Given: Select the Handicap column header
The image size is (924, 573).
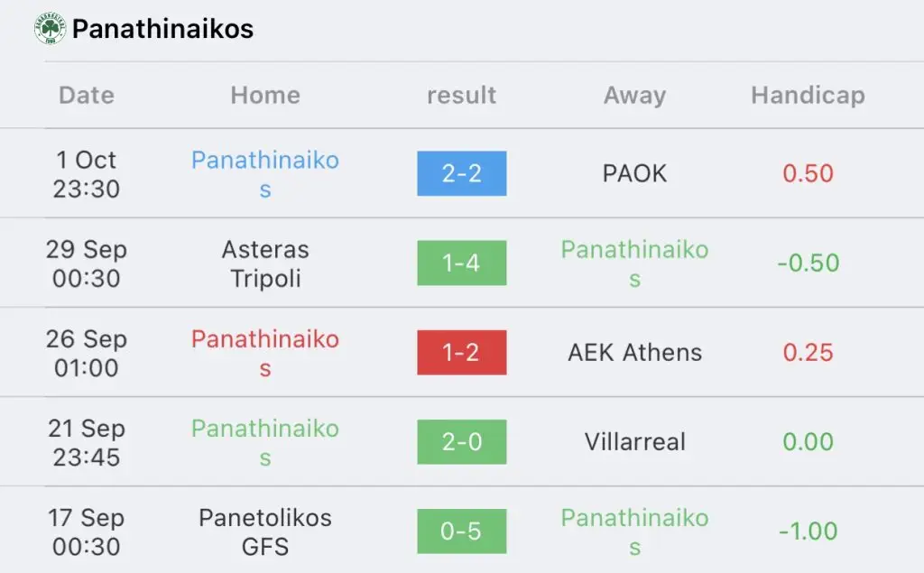Looking at the screenshot, I should (808, 95).
